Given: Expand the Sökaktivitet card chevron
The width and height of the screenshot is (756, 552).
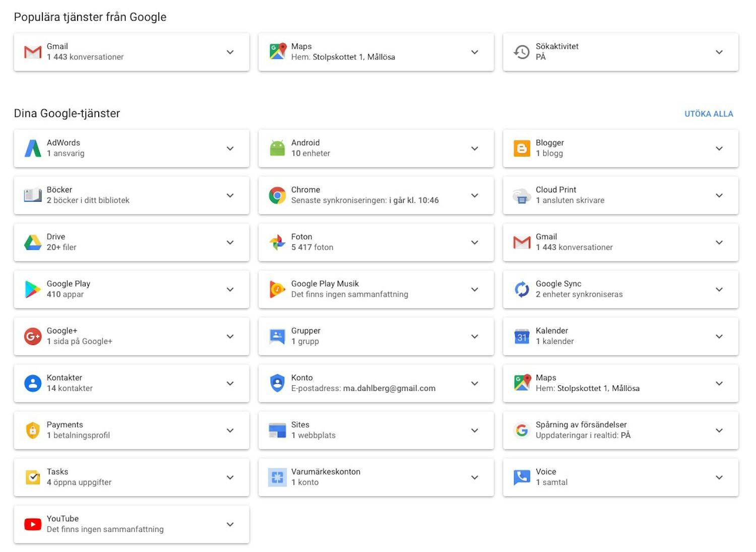Looking at the screenshot, I should click(x=719, y=52).
